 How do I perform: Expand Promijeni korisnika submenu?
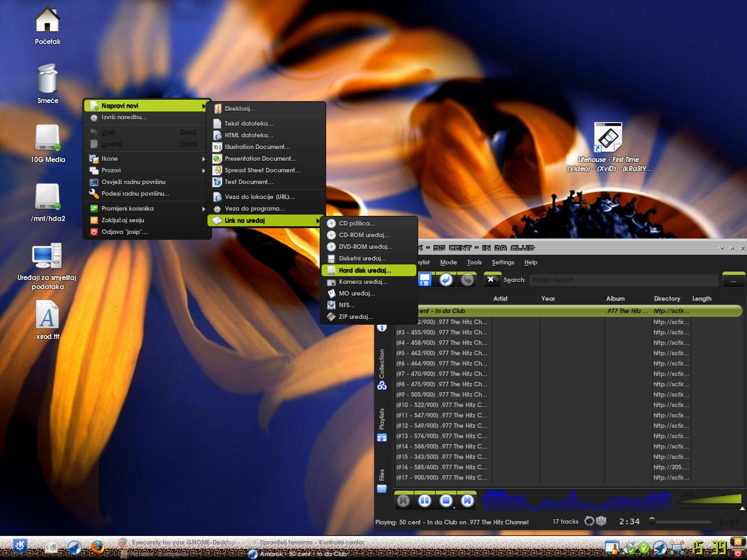[147, 209]
